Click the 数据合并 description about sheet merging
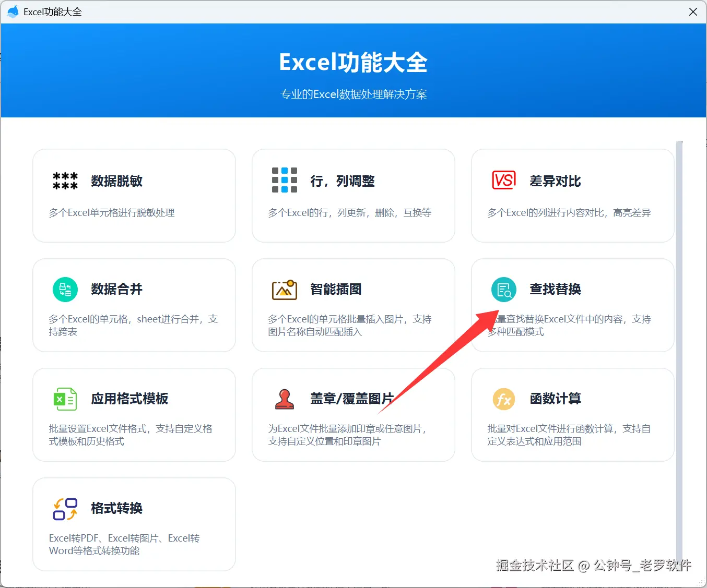This screenshot has height=588, width=707. (x=133, y=326)
